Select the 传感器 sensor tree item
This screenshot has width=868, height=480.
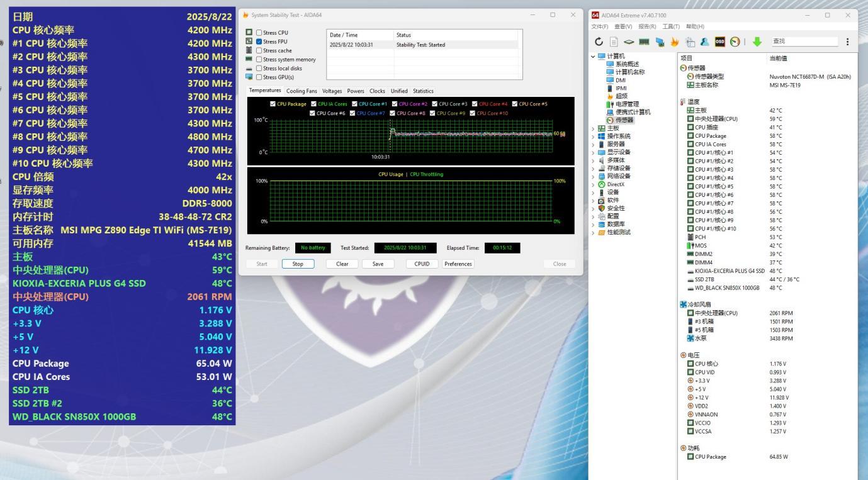point(620,120)
